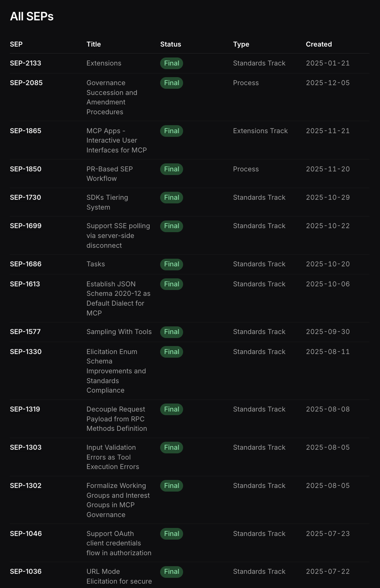
Task: Click the Created column header
Action: 318,44
